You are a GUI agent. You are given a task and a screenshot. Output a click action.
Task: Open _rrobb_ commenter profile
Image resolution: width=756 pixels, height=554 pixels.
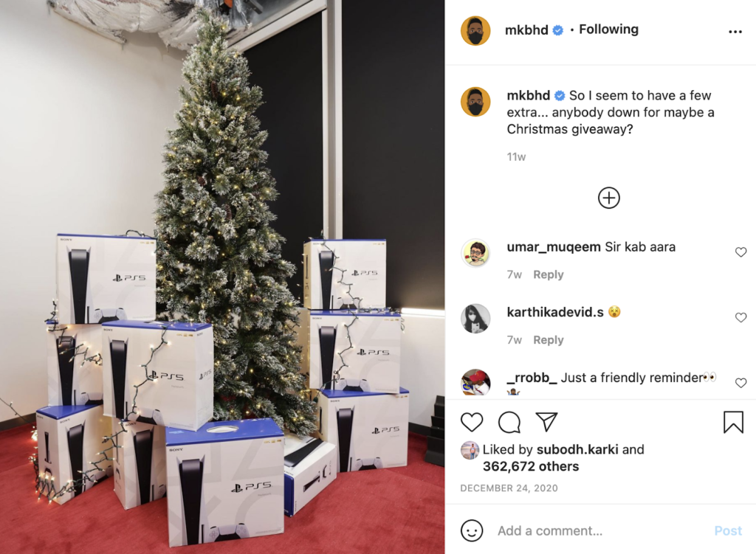[532, 378]
